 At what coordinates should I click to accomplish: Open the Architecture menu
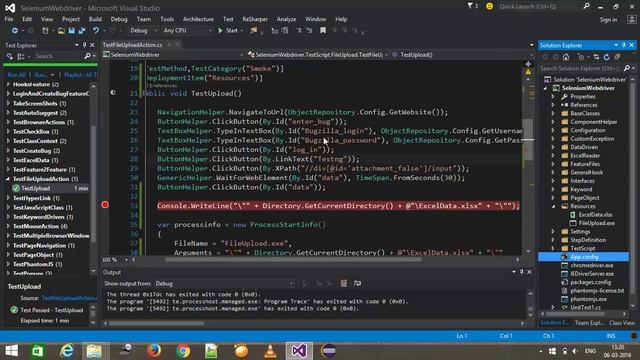click(x=198, y=19)
